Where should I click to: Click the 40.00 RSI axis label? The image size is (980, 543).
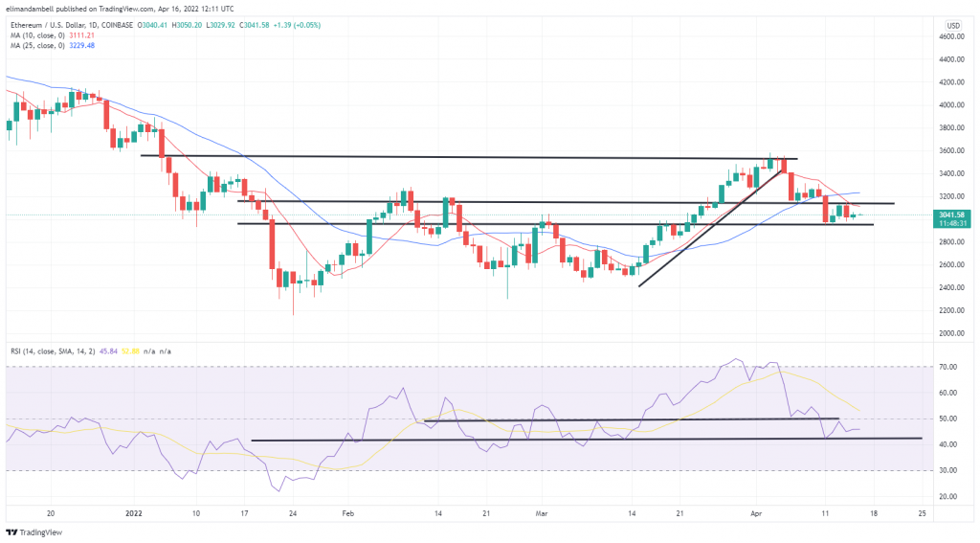tap(948, 444)
